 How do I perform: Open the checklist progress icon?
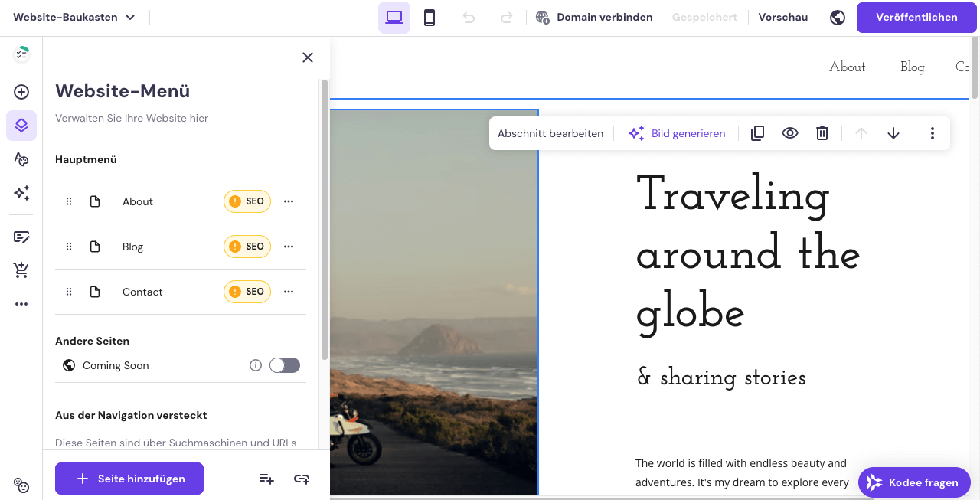click(21, 54)
